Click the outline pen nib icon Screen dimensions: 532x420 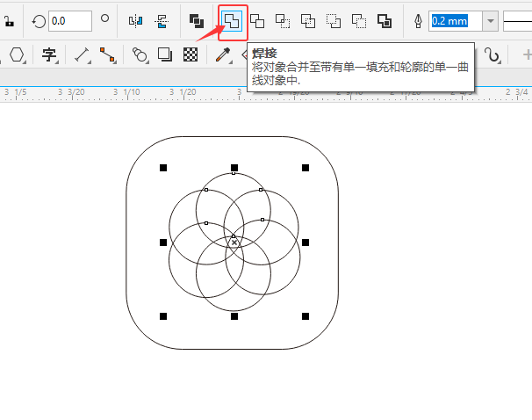(x=418, y=21)
